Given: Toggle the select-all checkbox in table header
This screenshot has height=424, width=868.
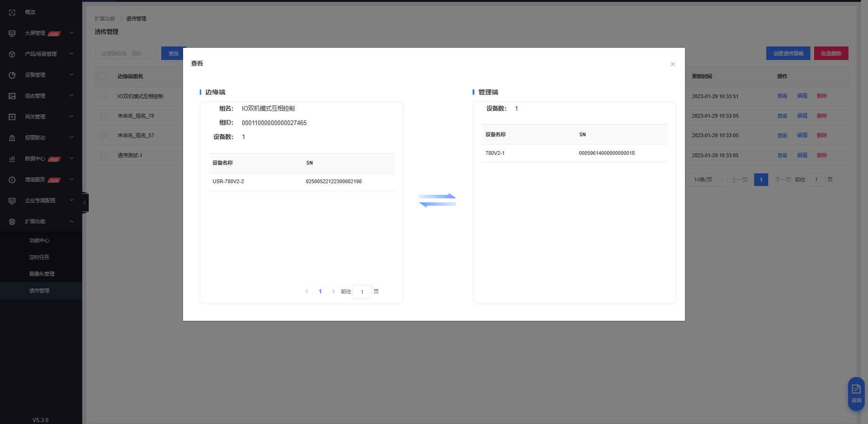Looking at the screenshot, I should click(102, 76).
